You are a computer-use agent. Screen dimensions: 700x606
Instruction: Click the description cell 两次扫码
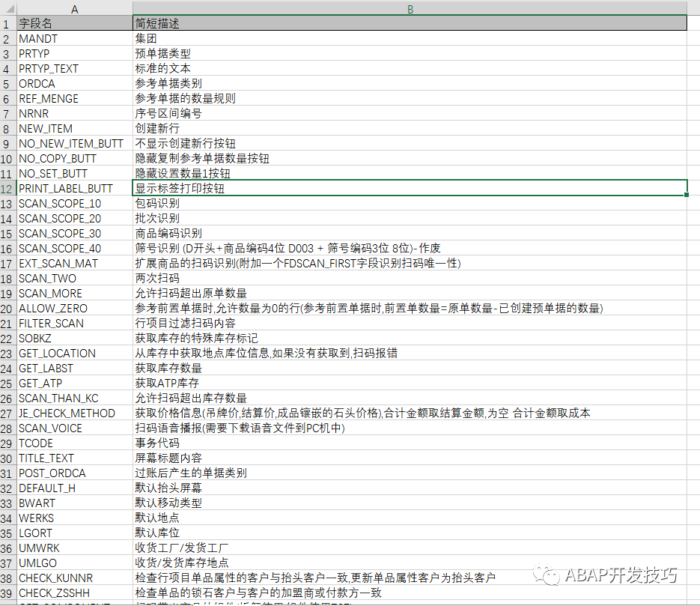click(410, 278)
